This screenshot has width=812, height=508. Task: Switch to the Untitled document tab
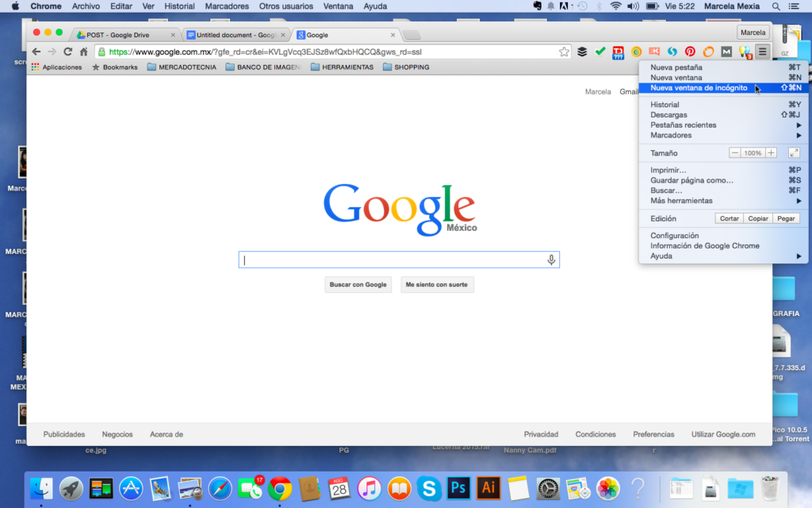pyautogui.click(x=235, y=35)
